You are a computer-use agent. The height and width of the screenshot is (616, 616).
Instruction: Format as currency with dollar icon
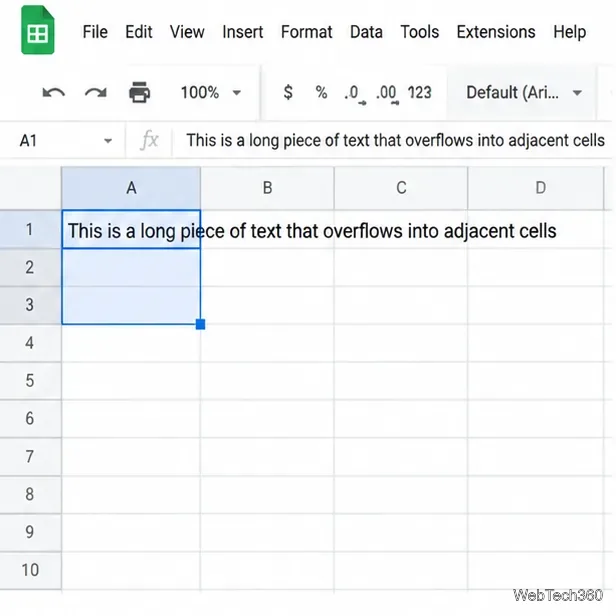pos(288,92)
